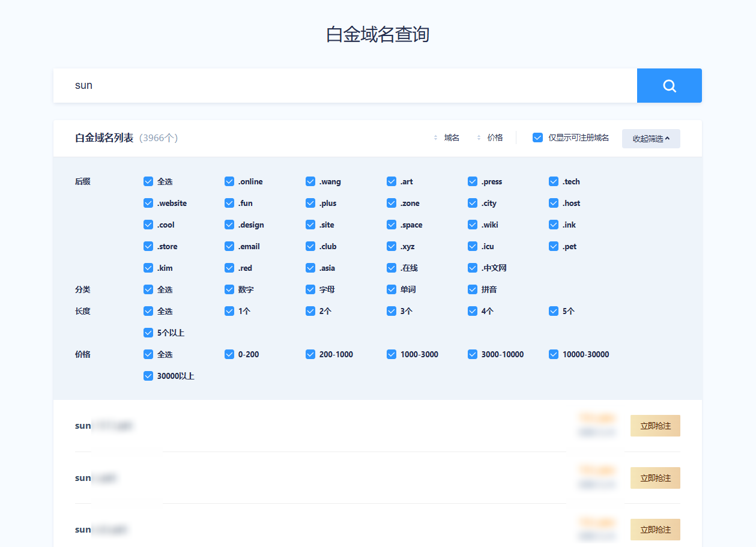Toggle the 30000以上 price checkbox
The height and width of the screenshot is (547, 756).
click(x=148, y=376)
